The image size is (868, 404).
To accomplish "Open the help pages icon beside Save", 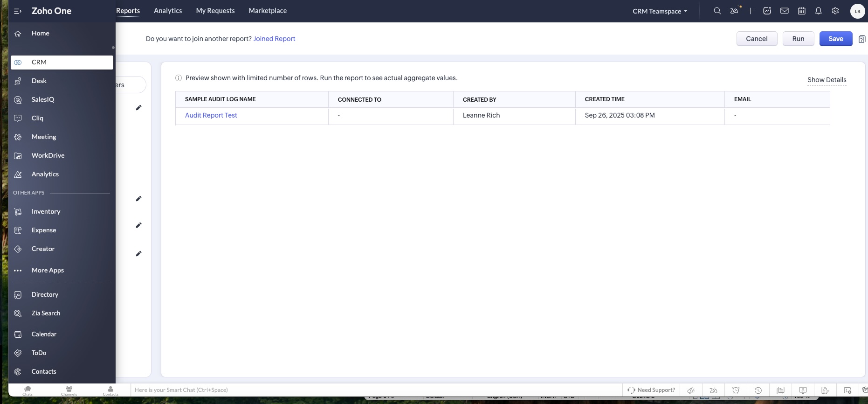I will 862,39.
